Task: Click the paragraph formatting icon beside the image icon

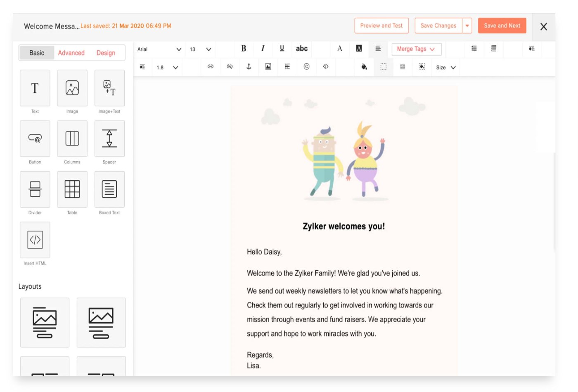Action: pos(287,66)
